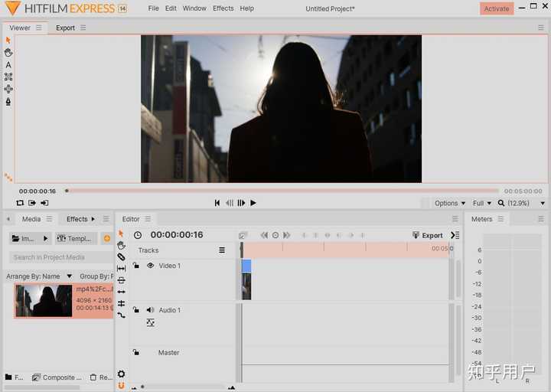Open the Effects menu
551x392 pixels.
[x=223, y=8]
